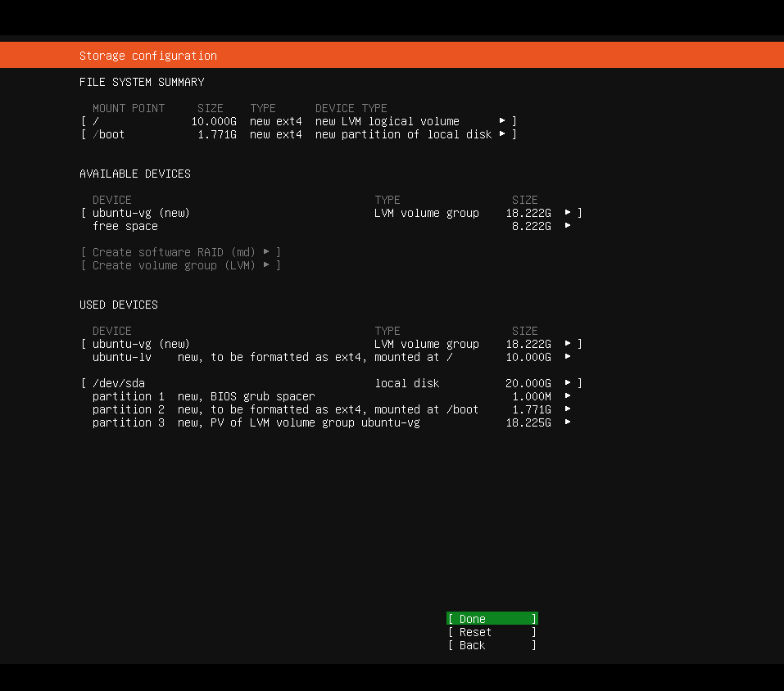This screenshot has height=691, width=784.
Task: Expand arrow for /boot mount point row
Action: tap(502, 134)
